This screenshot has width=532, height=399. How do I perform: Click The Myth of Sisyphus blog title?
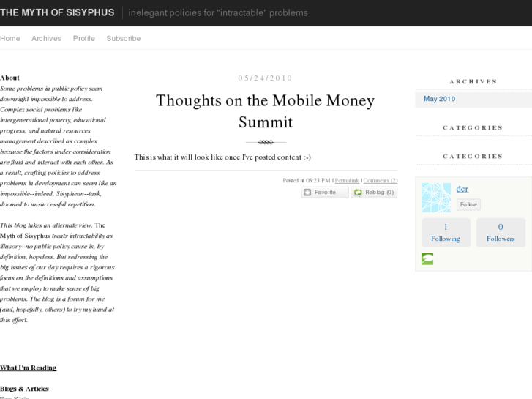pos(57,12)
